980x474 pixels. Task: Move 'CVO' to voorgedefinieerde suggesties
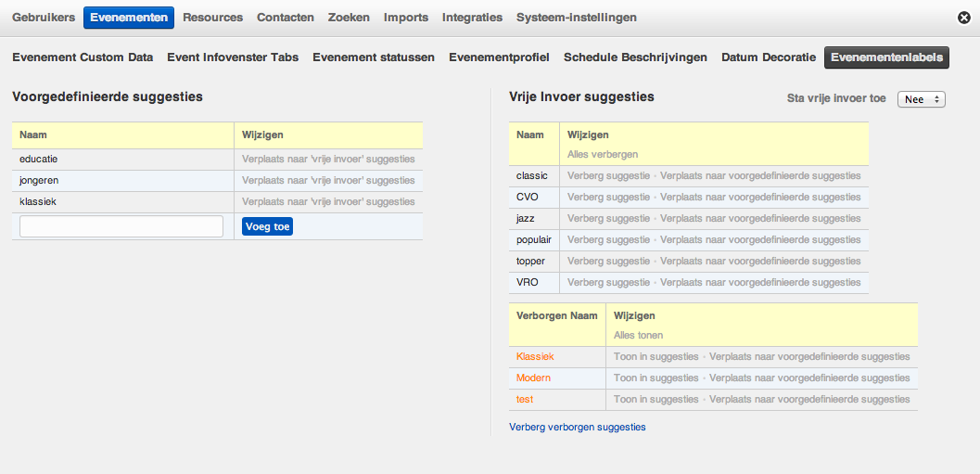760,197
